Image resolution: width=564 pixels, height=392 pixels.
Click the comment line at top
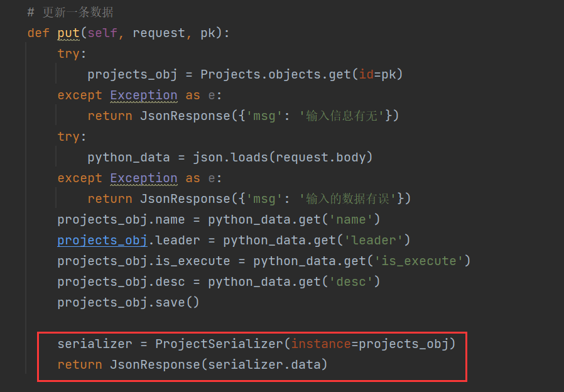70,12
